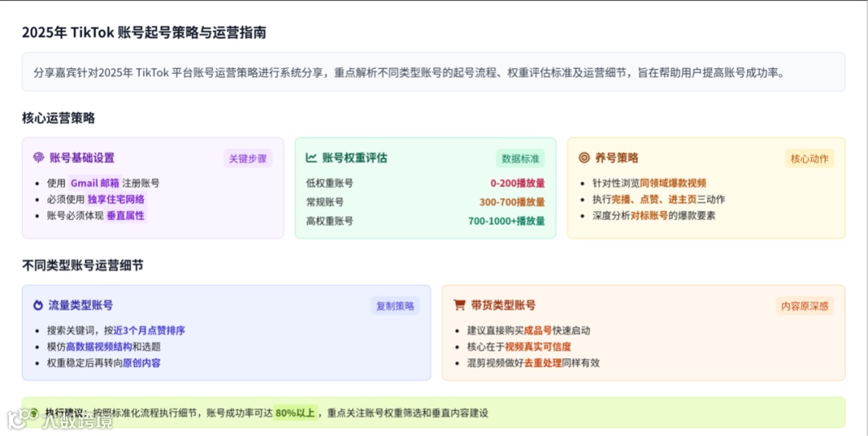Click the 不同类型账号运营细节 section heading
Image resolution: width=868 pixels, height=436 pixels.
[83, 265]
